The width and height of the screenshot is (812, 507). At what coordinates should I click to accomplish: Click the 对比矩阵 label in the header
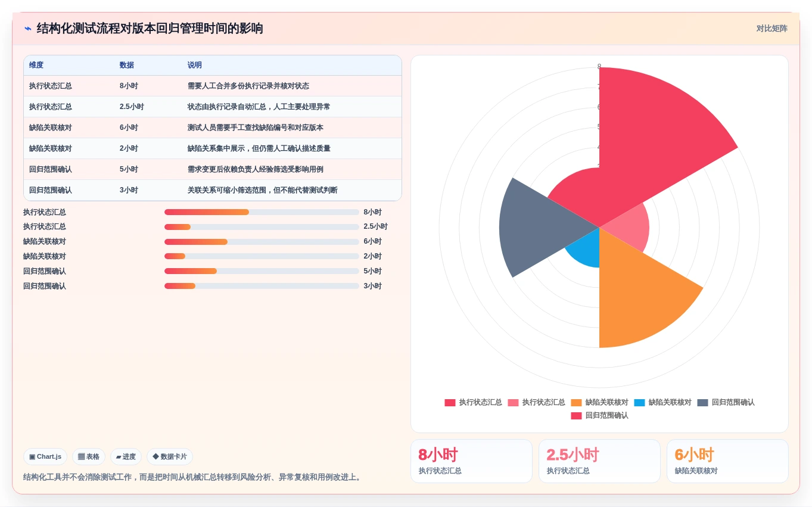[771, 29]
